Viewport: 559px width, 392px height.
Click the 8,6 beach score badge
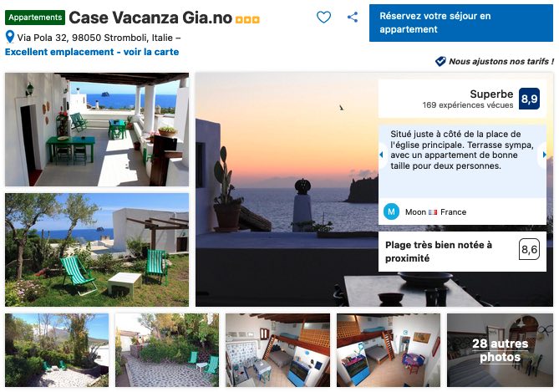[x=529, y=249]
